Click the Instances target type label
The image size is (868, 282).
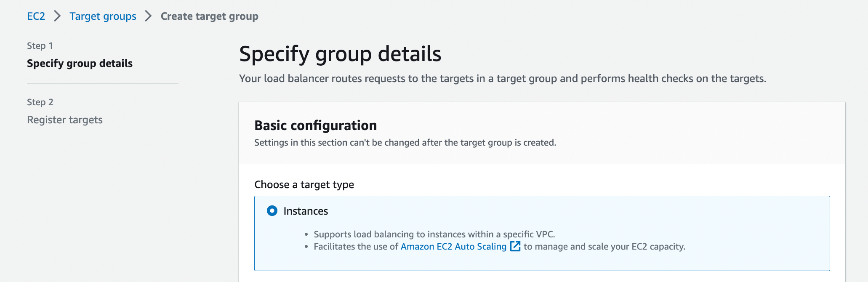[306, 211]
